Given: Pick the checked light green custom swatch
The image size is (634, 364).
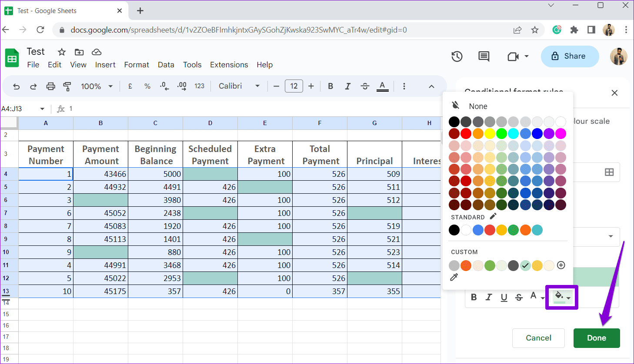Looking at the screenshot, I should click(x=525, y=265).
